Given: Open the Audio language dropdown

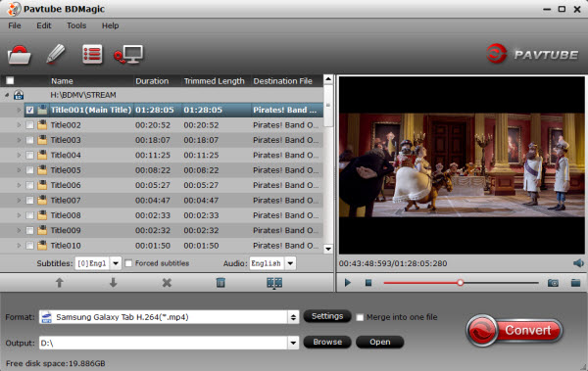Looking at the screenshot, I should tap(290, 263).
